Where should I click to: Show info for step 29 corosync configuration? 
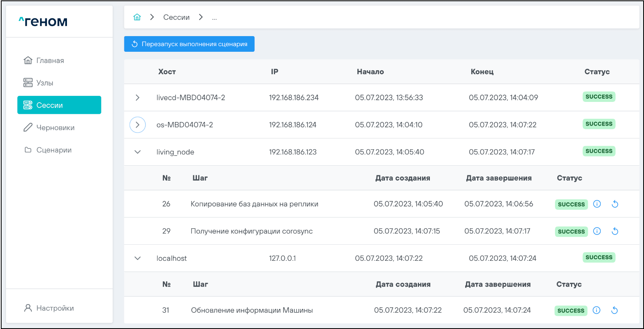tap(597, 231)
